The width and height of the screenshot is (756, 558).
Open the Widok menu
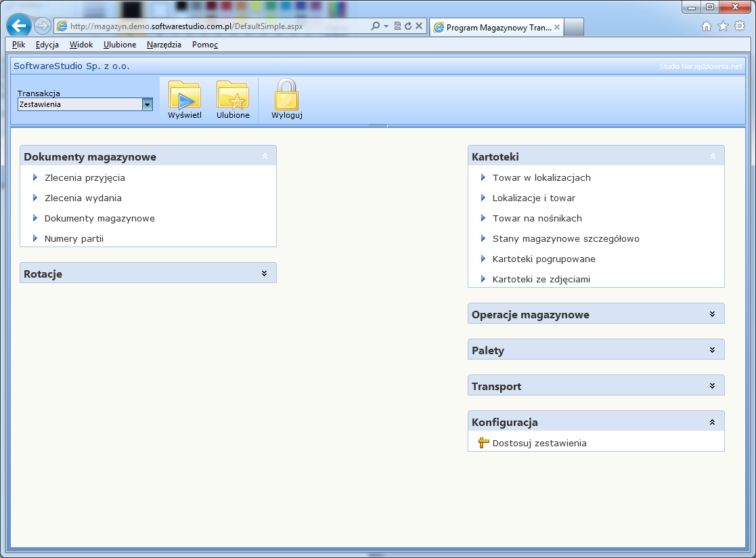pos(81,45)
